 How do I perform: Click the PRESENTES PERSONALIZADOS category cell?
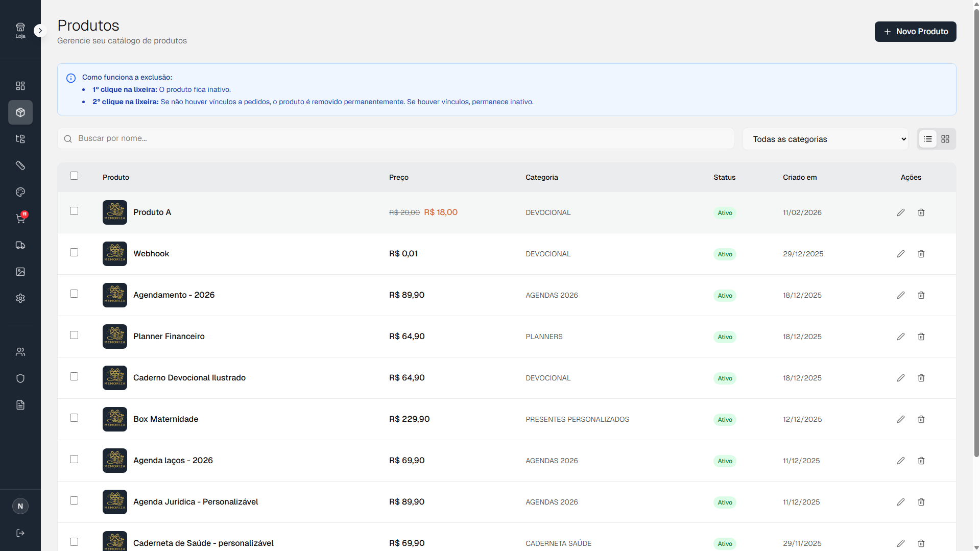coord(578,419)
